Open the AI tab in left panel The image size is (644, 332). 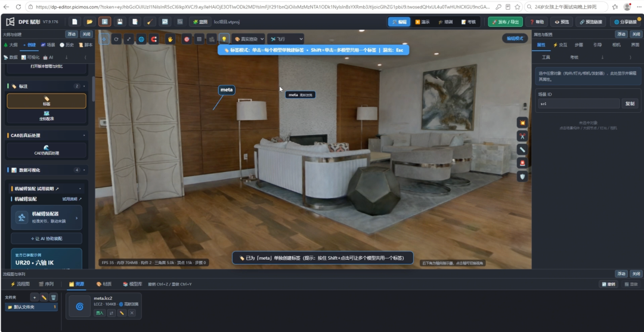48,57
